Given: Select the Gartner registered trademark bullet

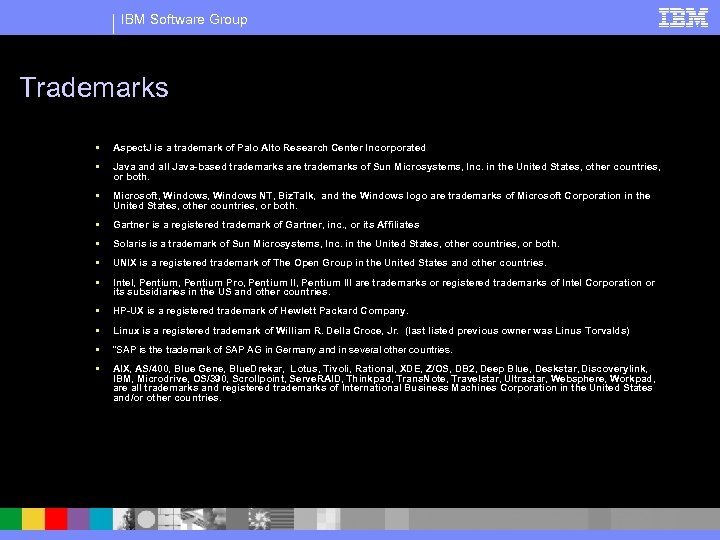Looking at the screenshot, I should tap(266, 225).
